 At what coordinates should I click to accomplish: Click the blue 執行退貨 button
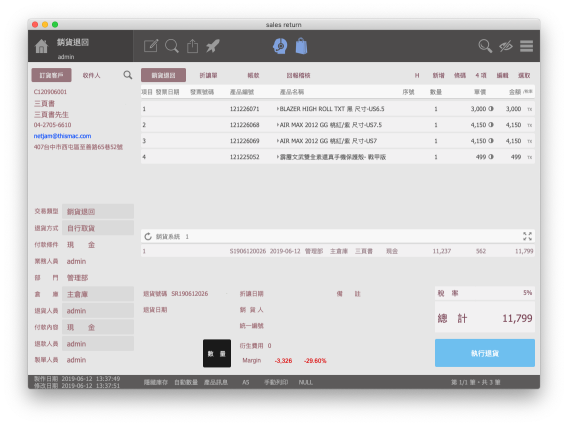coord(485,353)
